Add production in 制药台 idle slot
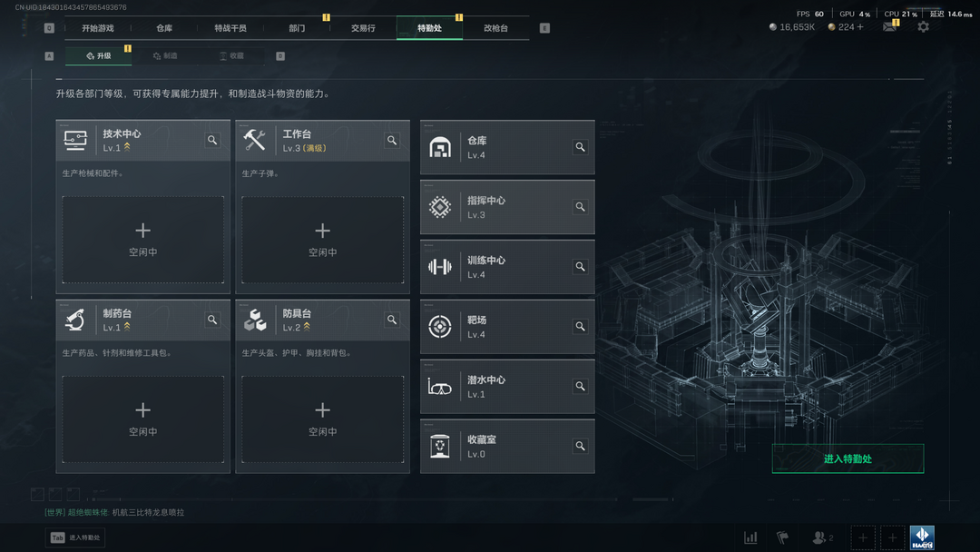The image size is (980, 552). click(x=143, y=419)
